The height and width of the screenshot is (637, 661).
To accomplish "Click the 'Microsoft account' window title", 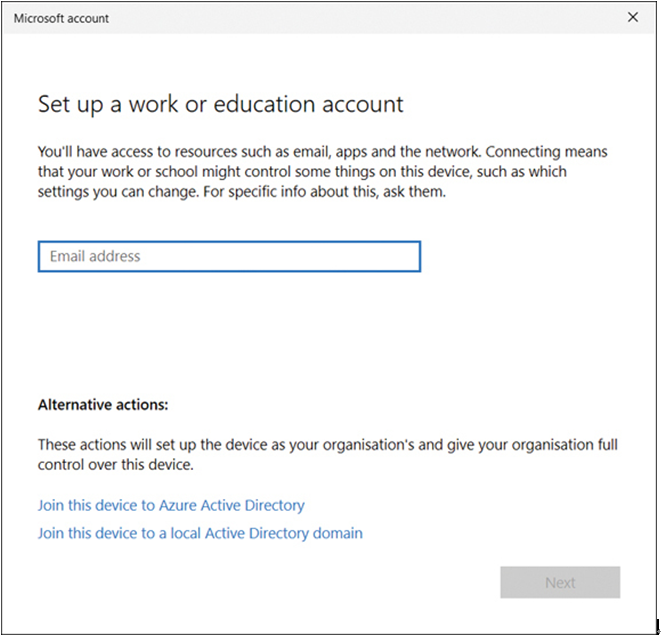I will (61, 18).
